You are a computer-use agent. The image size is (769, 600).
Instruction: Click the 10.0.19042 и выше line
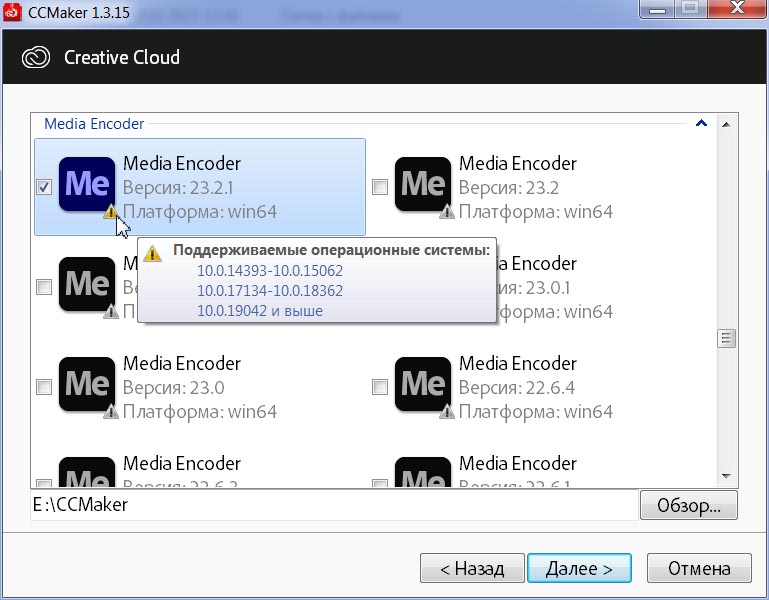click(260, 311)
